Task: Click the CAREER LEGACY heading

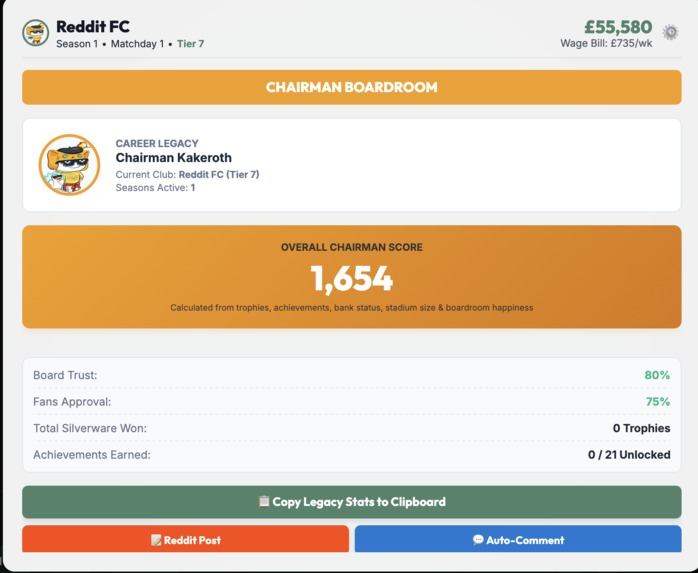Action: tap(157, 143)
